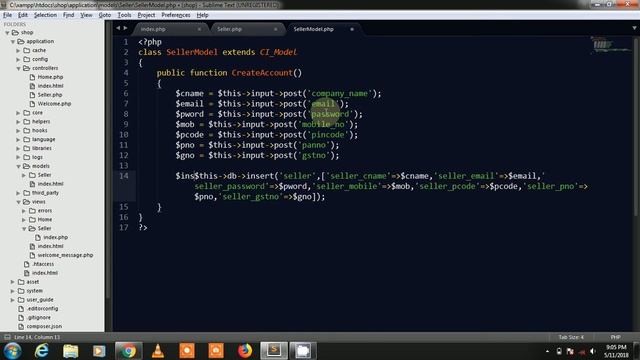Viewport: 640px width, 360px height.
Task: Click the Seller folder icon under models
Action: click(x=32, y=175)
